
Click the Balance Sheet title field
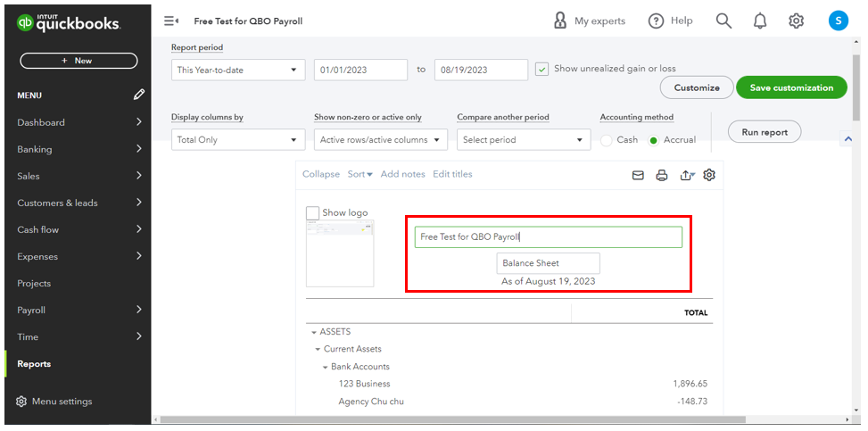[x=548, y=263]
